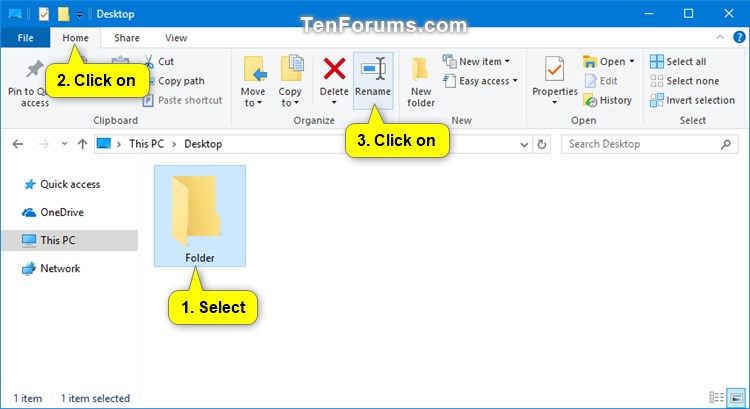Click the File Explorer window icon
Screen dimensions: 750x409
click(x=15, y=14)
